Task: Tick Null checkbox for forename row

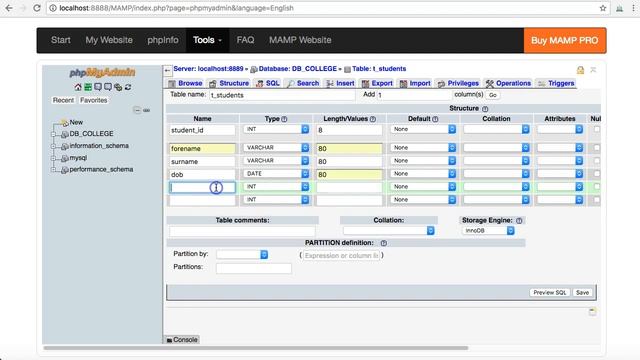Action: (x=597, y=148)
